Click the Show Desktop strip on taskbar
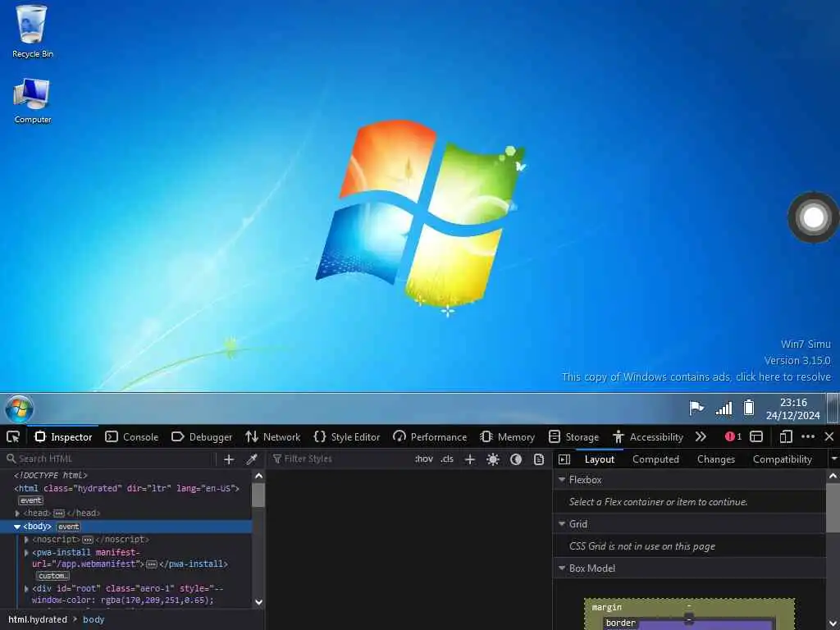Viewport: 840px width, 630px height. 833,409
